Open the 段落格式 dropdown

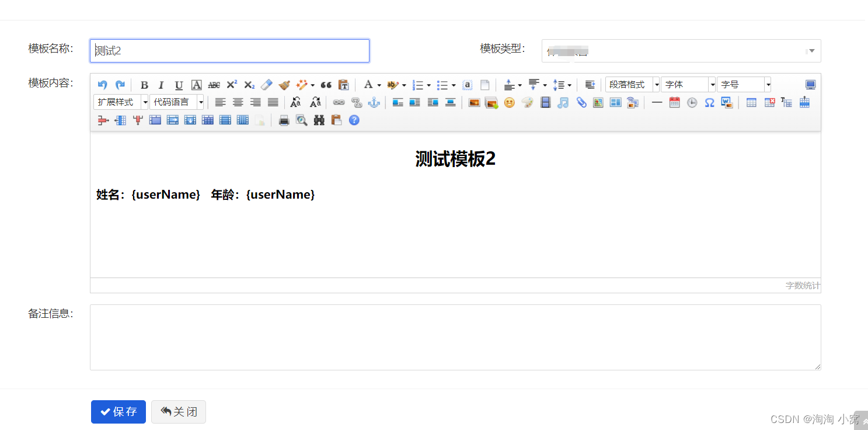[x=633, y=85]
